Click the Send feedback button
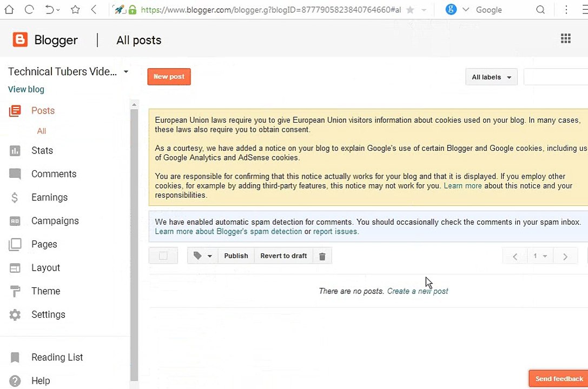Screen dimensions: 588x389 559,379
